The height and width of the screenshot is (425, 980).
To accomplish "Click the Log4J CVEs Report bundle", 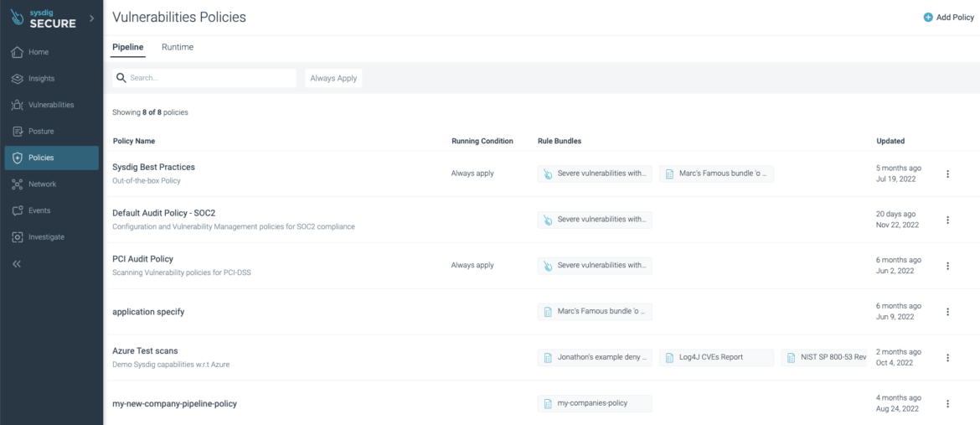I will [x=716, y=357].
